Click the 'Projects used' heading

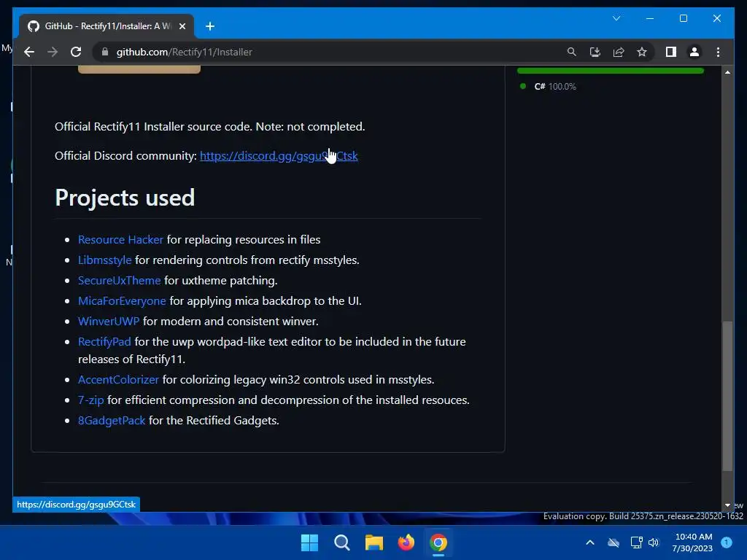tap(125, 198)
